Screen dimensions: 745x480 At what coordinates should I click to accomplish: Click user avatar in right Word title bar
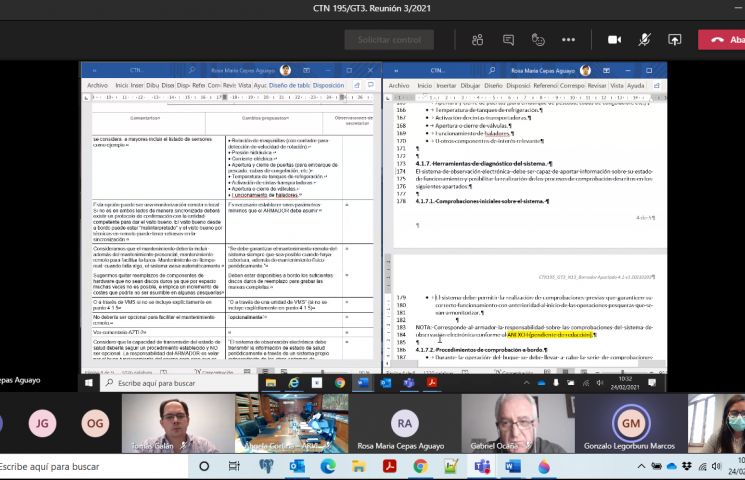click(x=585, y=70)
